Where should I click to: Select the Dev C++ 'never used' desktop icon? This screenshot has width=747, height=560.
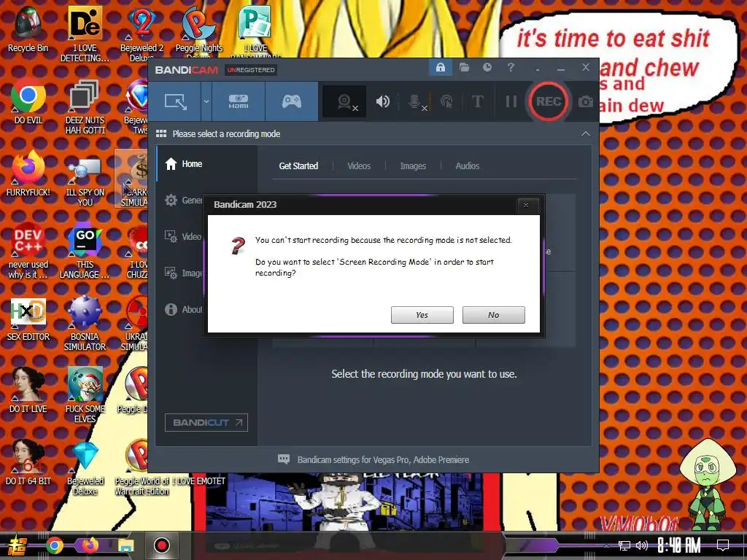[28, 251]
